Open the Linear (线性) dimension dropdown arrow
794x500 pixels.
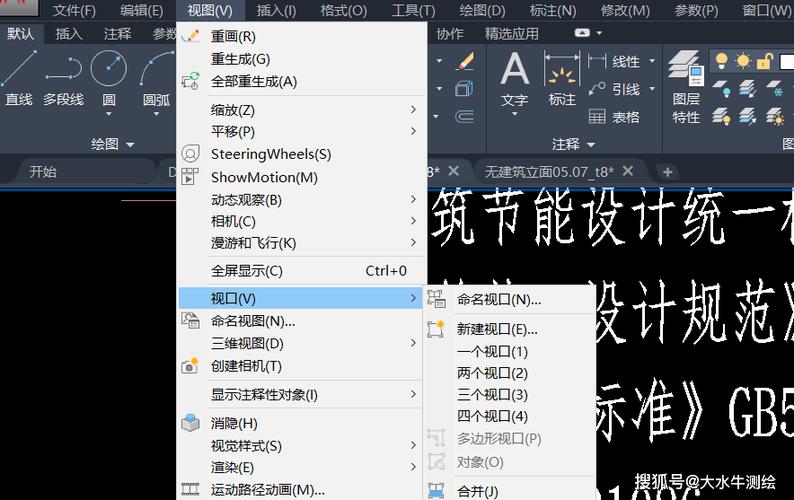pos(652,61)
